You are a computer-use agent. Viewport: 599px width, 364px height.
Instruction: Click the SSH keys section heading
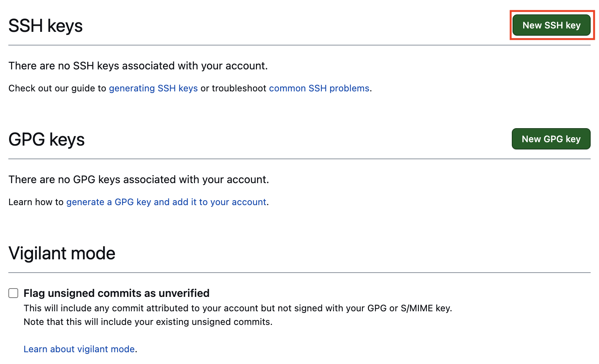(45, 26)
